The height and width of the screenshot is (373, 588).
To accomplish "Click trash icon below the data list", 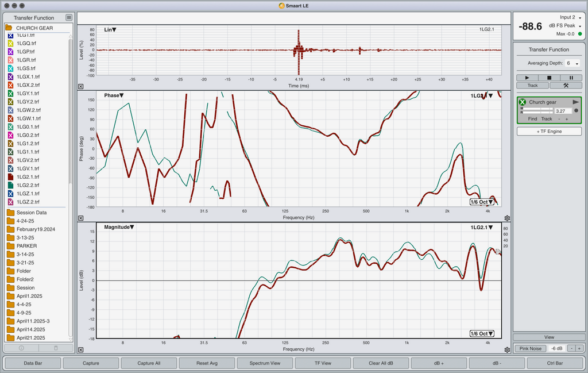I will coord(56,348).
